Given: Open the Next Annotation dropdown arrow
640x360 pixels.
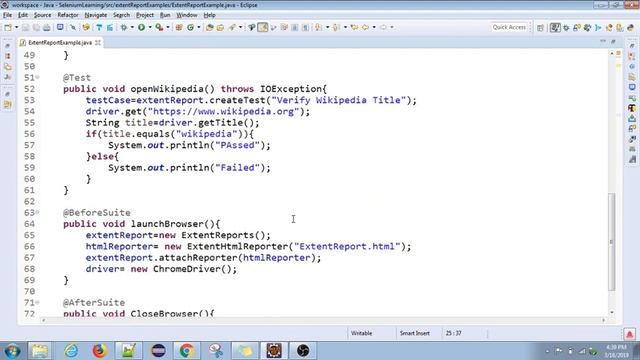Looking at the screenshot, I should 327,27.
